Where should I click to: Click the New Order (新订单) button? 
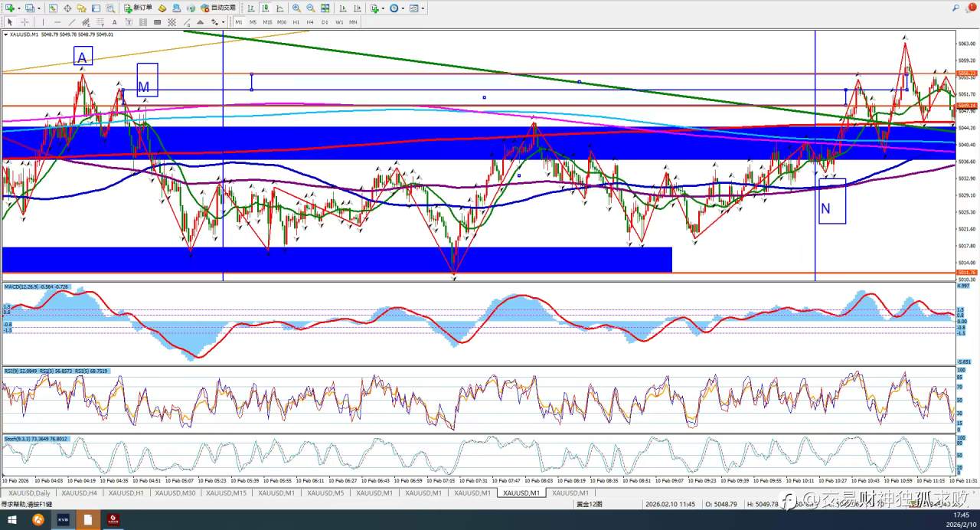(x=138, y=8)
